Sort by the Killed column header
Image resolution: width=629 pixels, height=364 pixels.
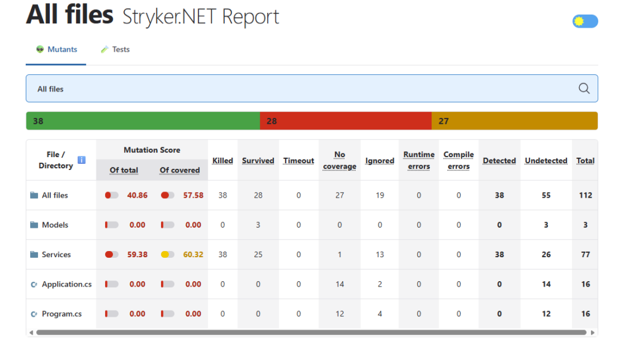coord(222,161)
